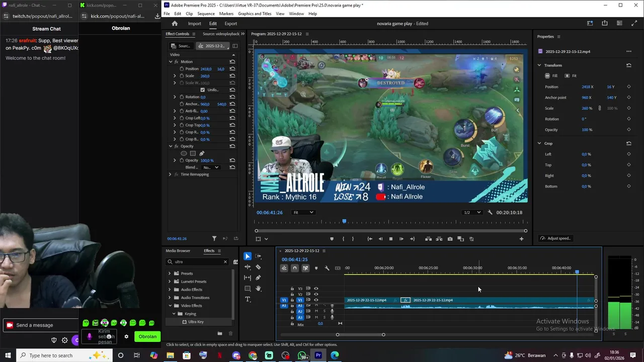The image size is (644, 362).
Task: Open the Home screen icon in Premiere
Action: [x=175, y=24]
